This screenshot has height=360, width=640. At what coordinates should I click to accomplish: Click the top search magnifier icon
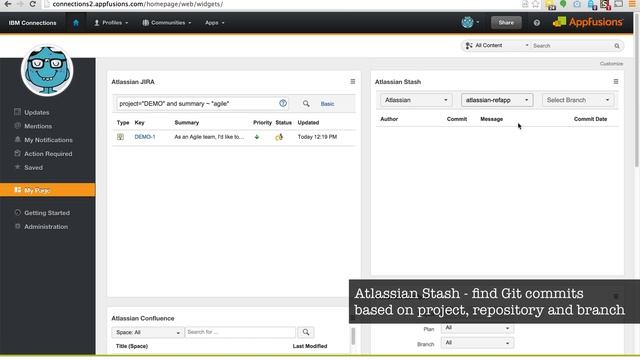(617, 46)
